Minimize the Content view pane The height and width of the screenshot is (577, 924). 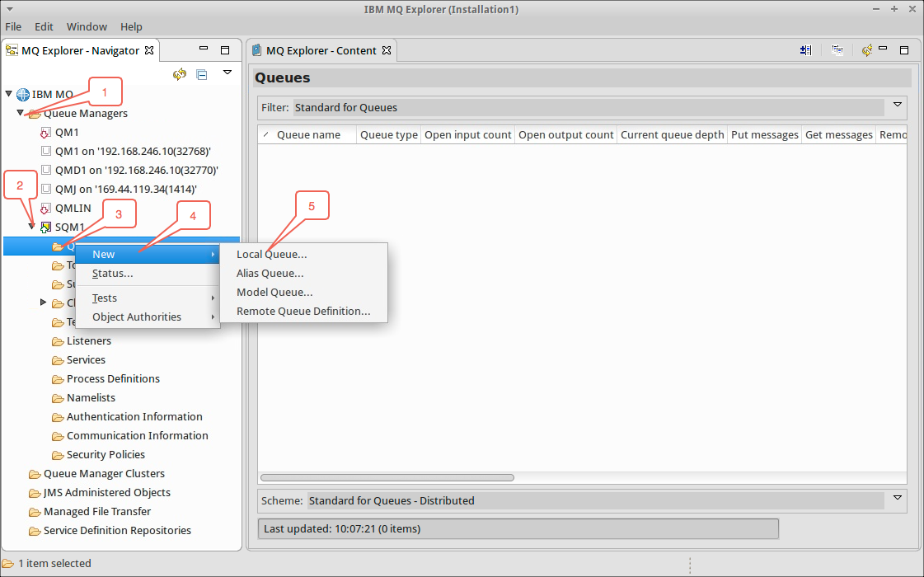[x=883, y=49]
